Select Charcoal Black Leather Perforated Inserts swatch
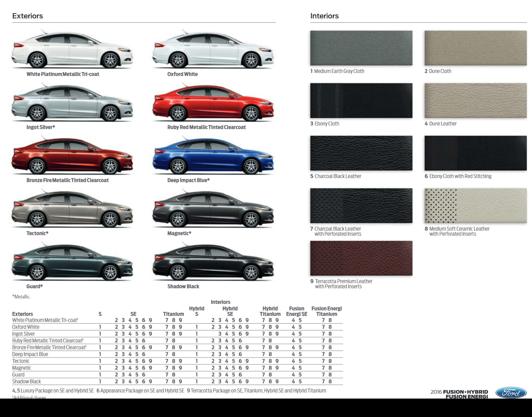 [x=361, y=206]
